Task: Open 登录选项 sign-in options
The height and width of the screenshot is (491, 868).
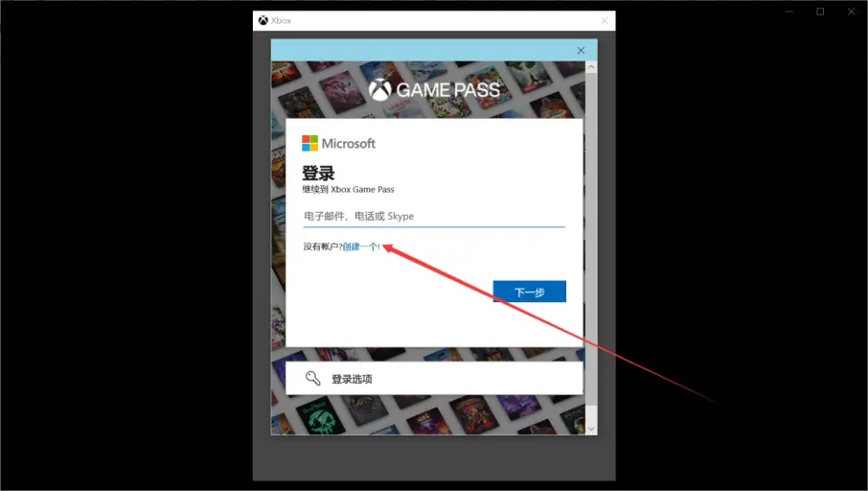Action: (434, 379)
